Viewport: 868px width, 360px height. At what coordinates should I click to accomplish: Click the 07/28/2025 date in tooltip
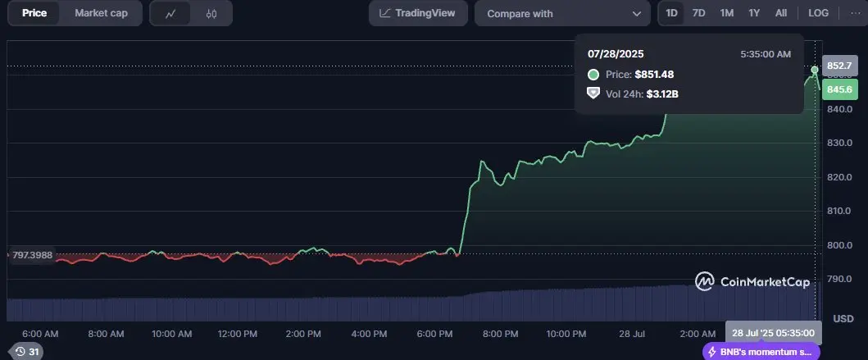point(616,54)
